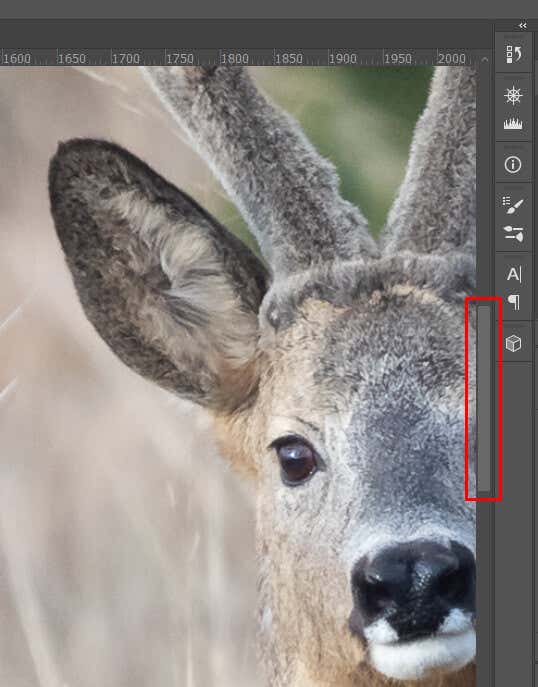Click the deer's eye on the canvas
Viewport: 538px width, 687px height.
tap(297, 460)
